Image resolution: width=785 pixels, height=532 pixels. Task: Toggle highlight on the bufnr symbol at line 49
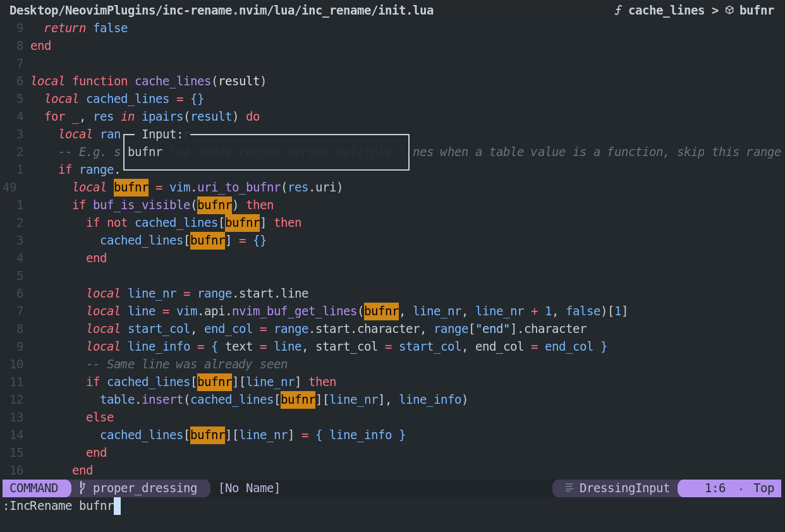tap(130, 187)
